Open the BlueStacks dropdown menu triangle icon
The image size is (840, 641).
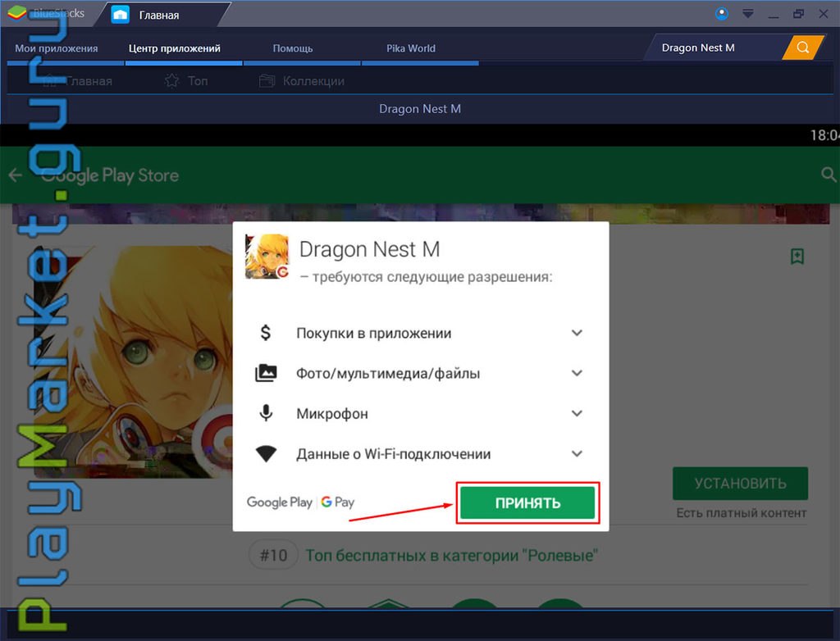(748, 13)
